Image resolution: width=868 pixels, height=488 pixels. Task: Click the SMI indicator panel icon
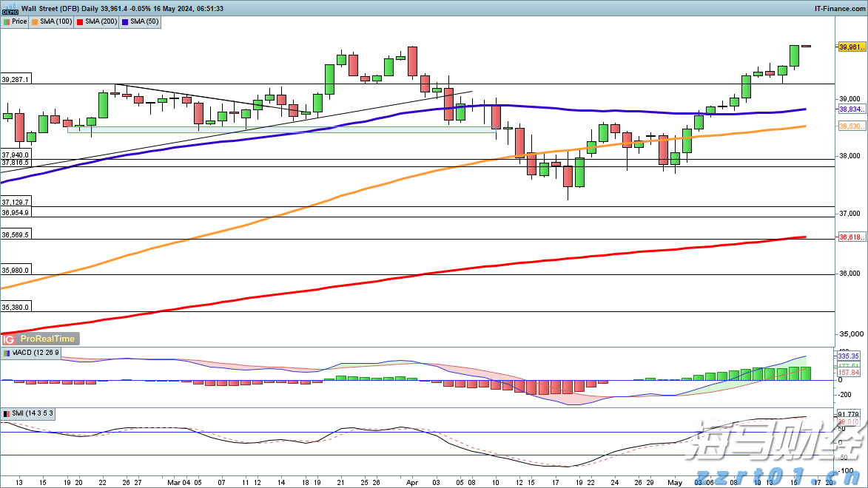7,413
